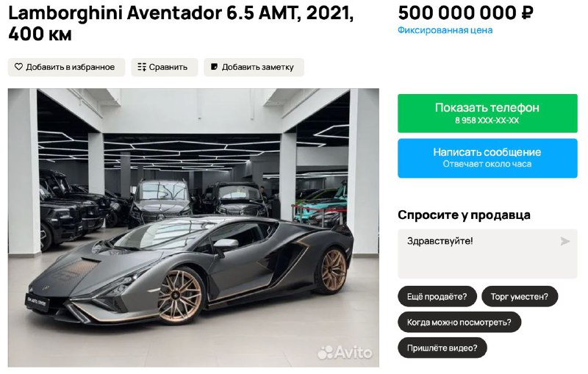
Task: Click the send arrow in message box
Action: 564,241
